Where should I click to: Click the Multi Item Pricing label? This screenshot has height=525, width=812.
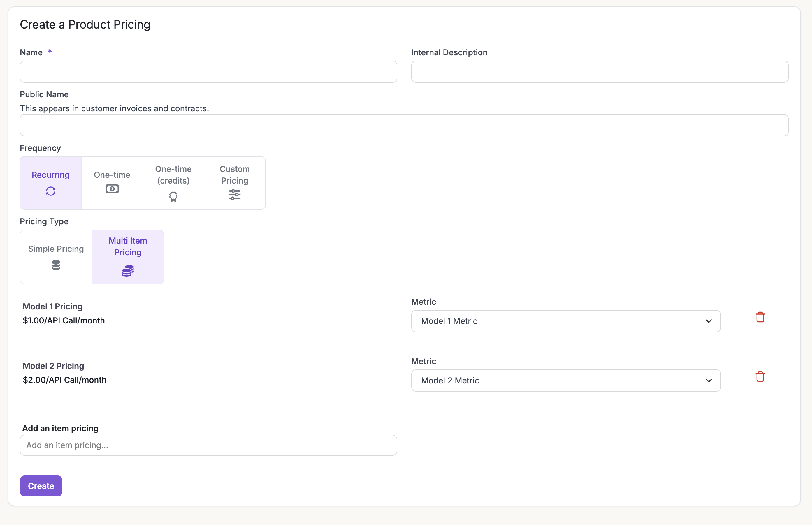point(128,246)
